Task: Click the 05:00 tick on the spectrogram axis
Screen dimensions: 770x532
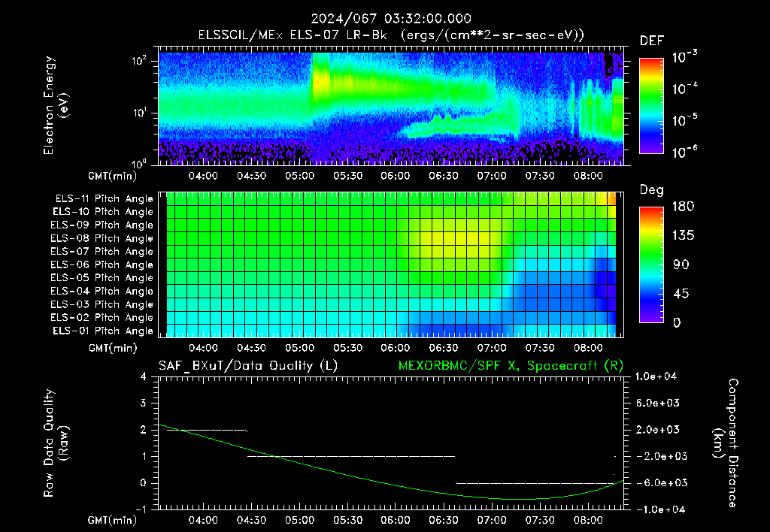Action: pos(299,176)
